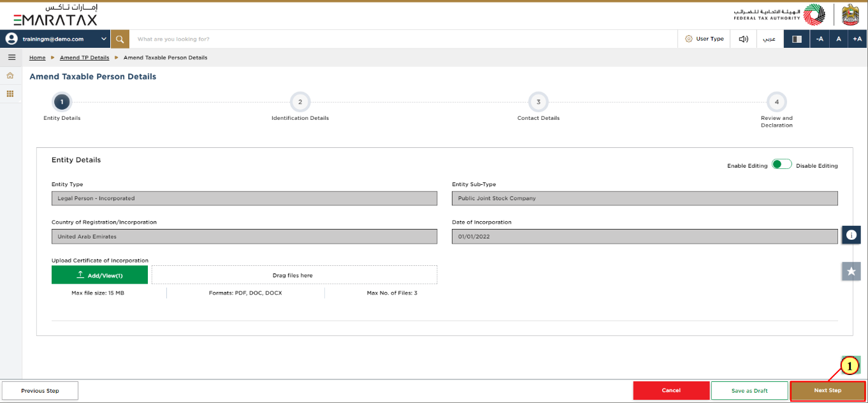Viewport: 868px width, 403px height.
Task: Click the red Cancel button
Action: [x=671, y=390]
